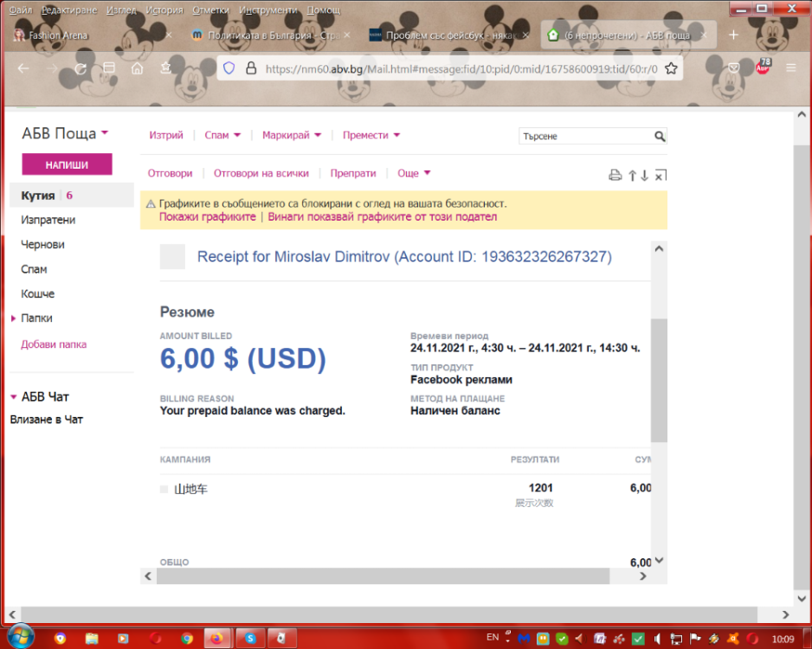Image resolution: width=812 pixels, height=649 pixels.
Task: Click Препрати to forward
Action: (353, 173)
